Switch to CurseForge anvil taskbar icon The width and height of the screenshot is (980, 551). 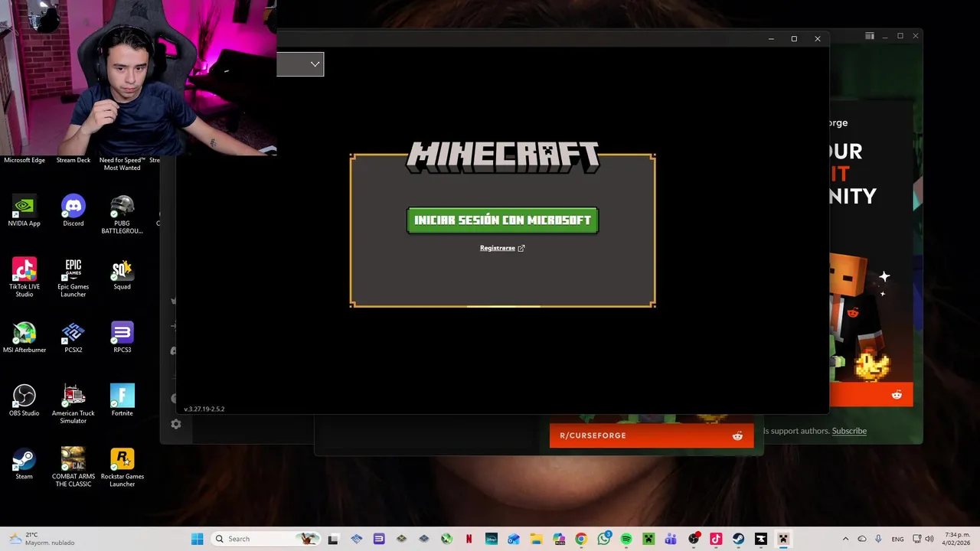[x=760, y=539]
